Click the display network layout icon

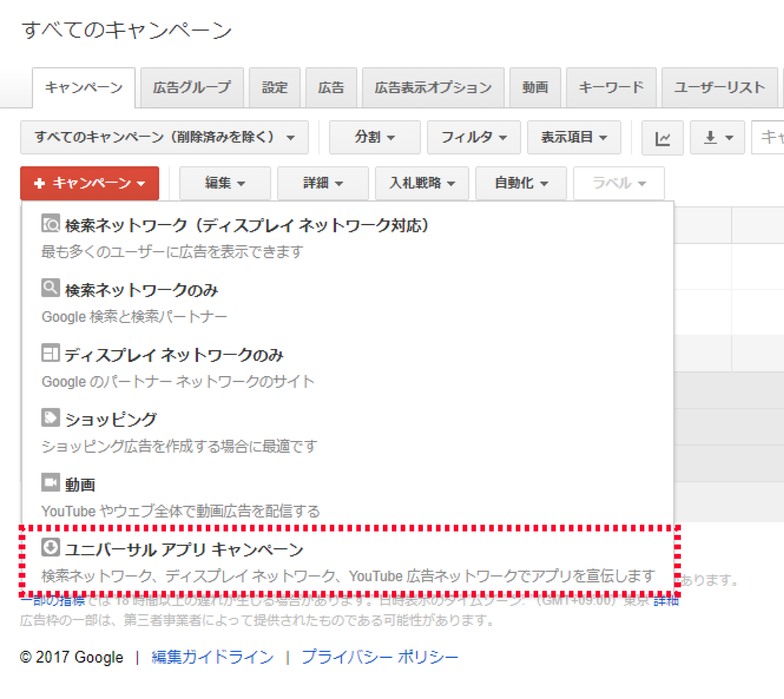50,353
